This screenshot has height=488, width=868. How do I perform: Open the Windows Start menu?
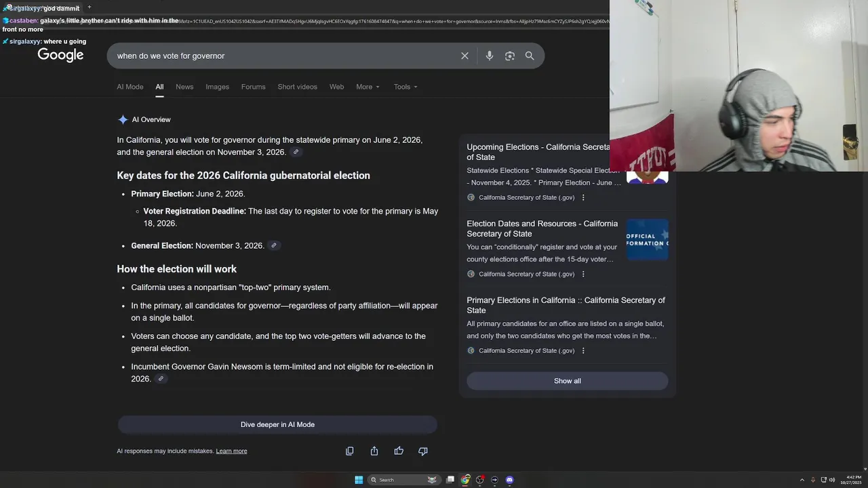pos(359,480)
